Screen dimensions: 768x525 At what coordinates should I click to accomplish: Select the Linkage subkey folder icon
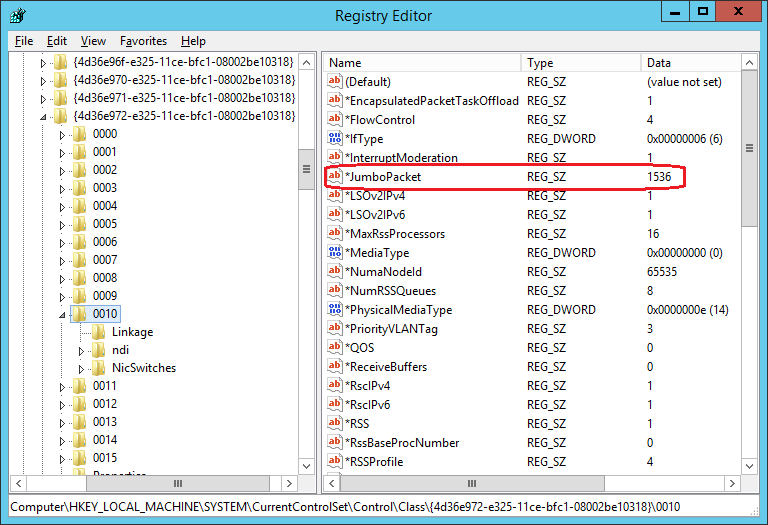click(98, 332)
